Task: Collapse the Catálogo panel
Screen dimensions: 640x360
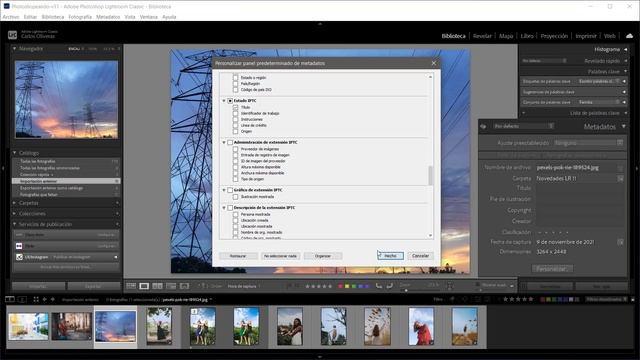Action: (x=14, y=153)
